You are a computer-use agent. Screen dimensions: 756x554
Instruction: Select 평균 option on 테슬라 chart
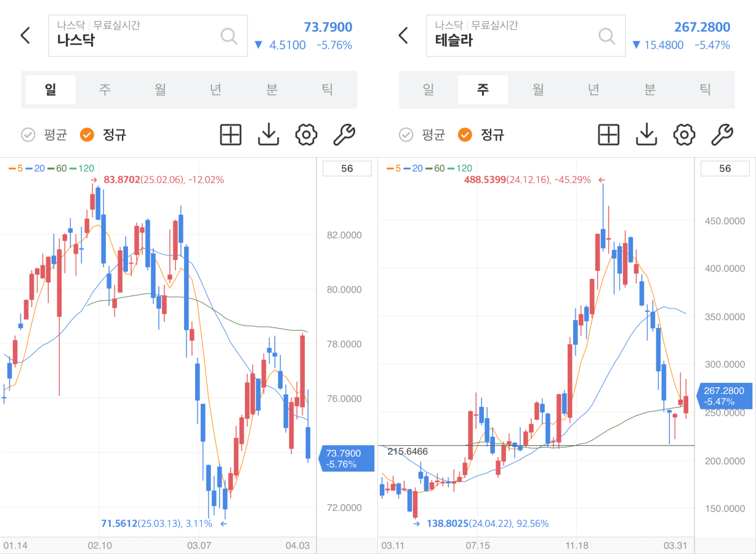click(422, 135)
